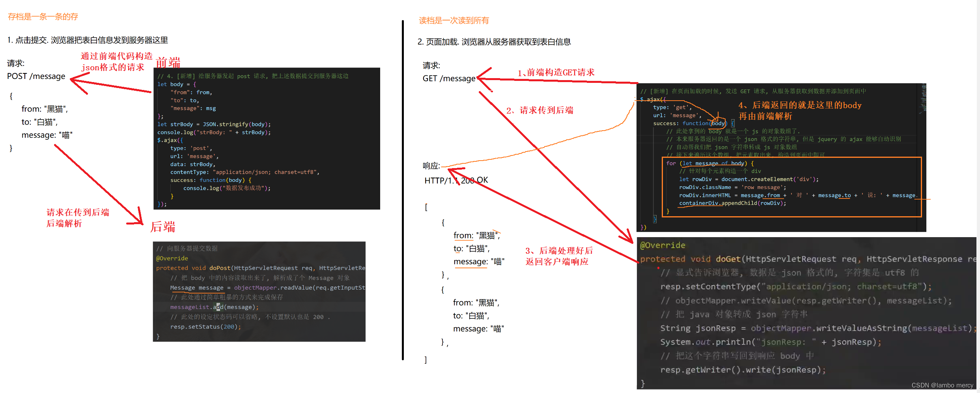Click the "Message message = objectMapper.readValue(" line
980x393 pixels.
point(267,288)
